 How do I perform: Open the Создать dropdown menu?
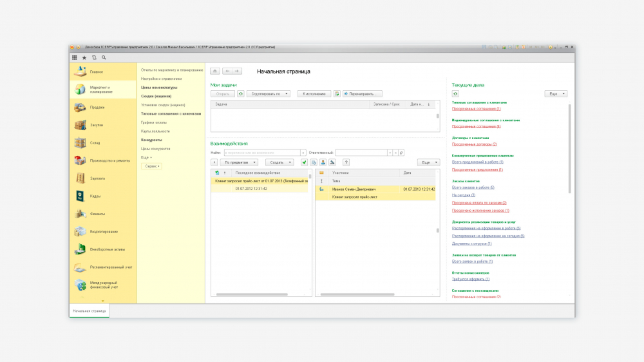click(279, 162)
